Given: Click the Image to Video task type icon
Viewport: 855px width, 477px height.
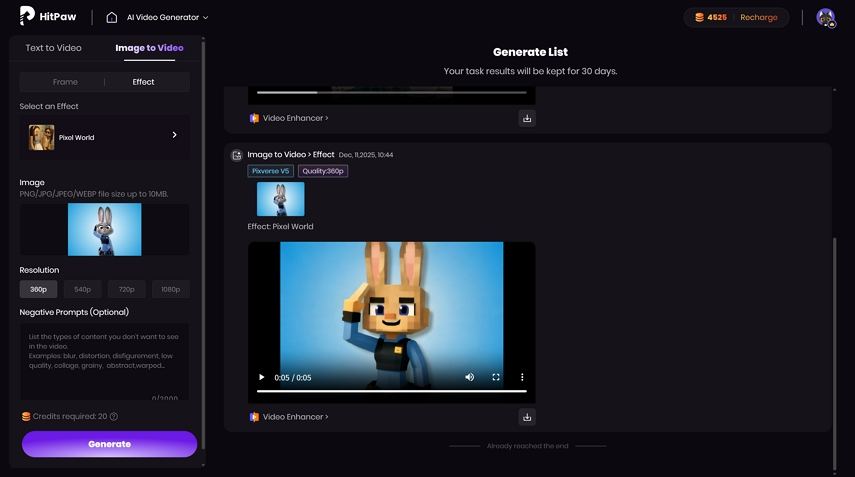Looking at the screenshot, I should [x=237, y=155].
